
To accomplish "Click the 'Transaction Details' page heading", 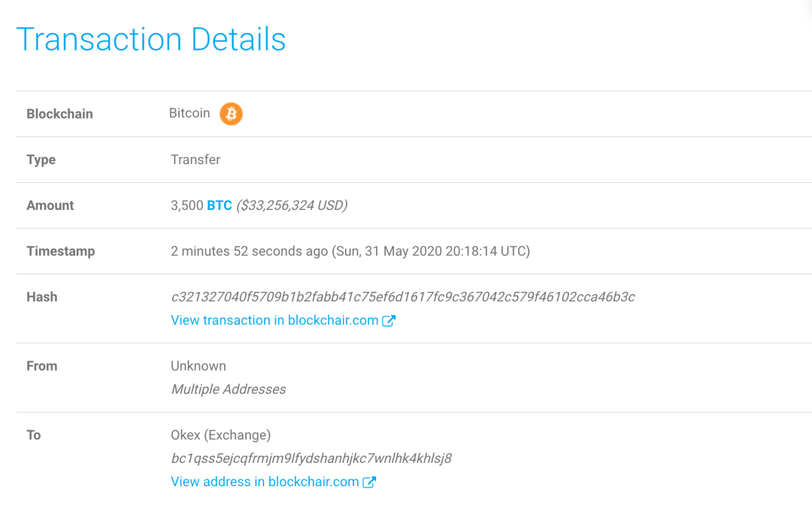I will pos(150,38).
